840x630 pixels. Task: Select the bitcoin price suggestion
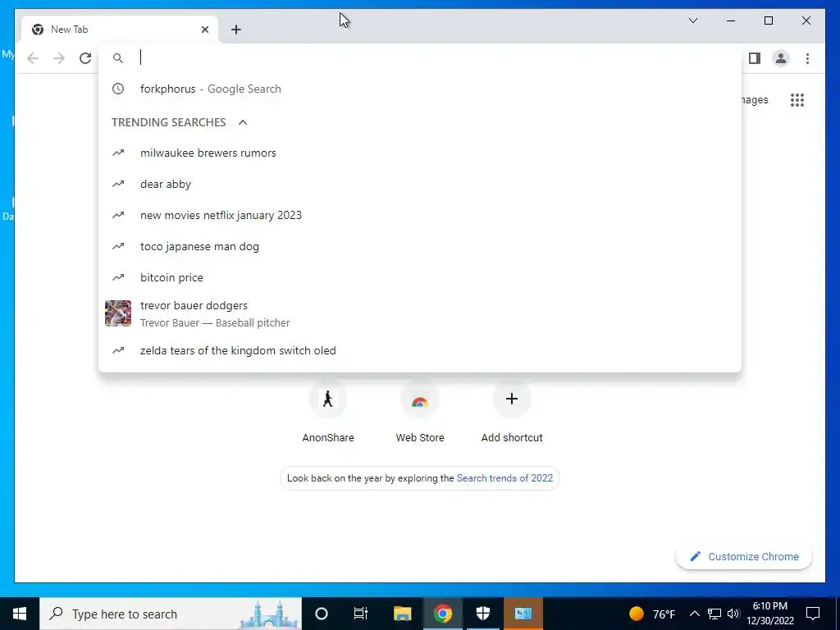point(420,277)
